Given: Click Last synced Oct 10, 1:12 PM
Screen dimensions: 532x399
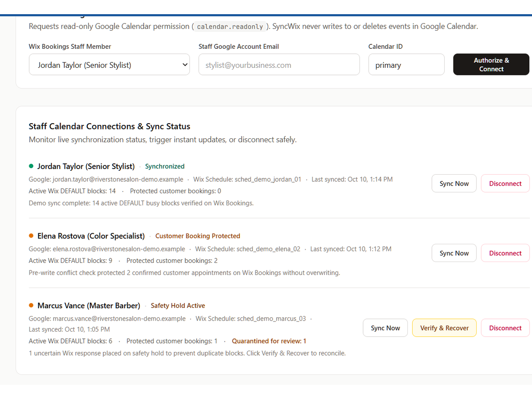Looking at the screenshot, I should (x=351, y=249).
